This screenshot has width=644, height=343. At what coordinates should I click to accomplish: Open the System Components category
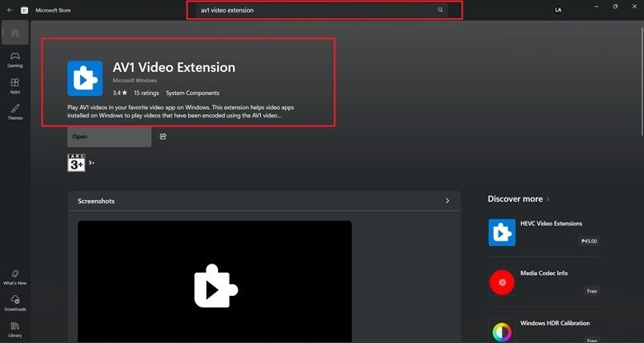(192, 93)
